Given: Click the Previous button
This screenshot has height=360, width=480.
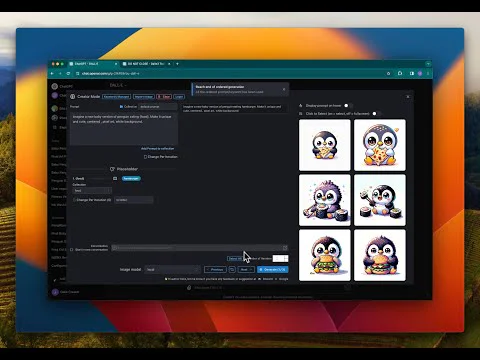Looking at the screenshot, I should tap(215, 269).
